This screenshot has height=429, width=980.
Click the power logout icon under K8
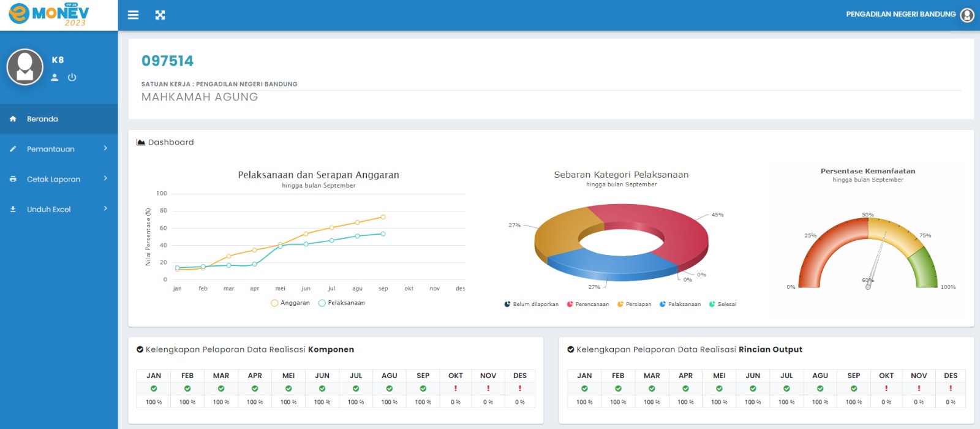coord(72,77)
